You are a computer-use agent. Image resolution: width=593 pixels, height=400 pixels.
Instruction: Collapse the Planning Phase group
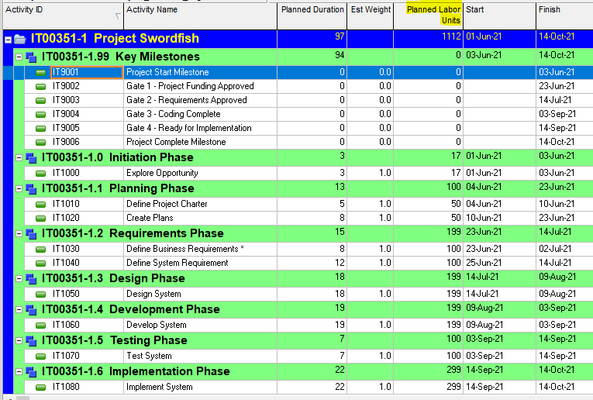coord(19,189)
